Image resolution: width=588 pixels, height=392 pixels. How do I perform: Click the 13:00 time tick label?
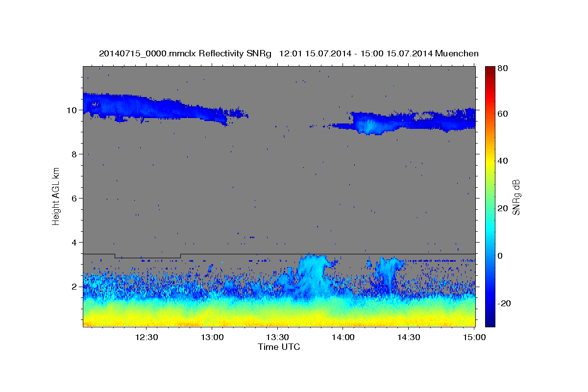click(x=212, y=337)
